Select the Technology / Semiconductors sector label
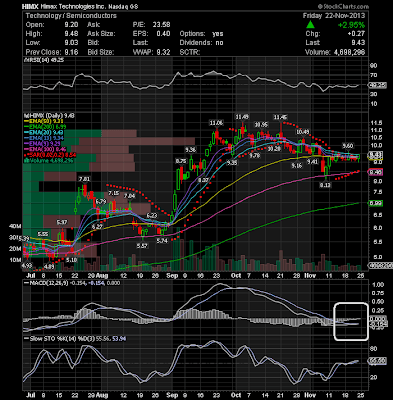This screenshot has width=393, height=400. click(71, 16)
